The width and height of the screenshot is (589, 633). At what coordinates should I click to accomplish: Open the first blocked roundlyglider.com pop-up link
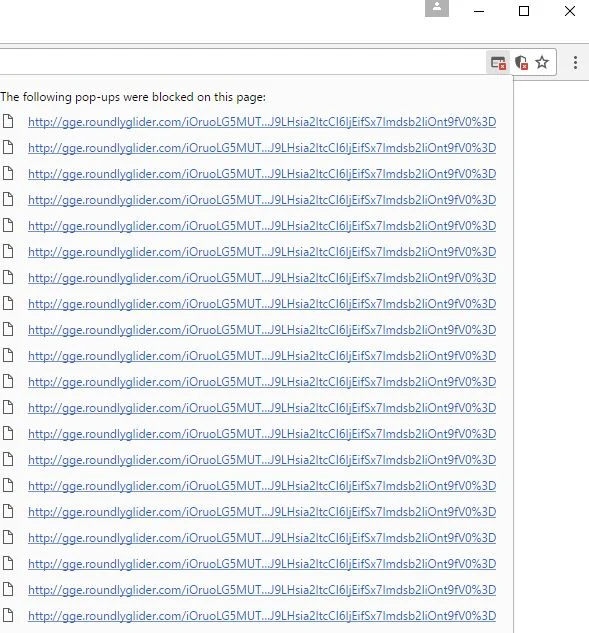coord(262,122)
